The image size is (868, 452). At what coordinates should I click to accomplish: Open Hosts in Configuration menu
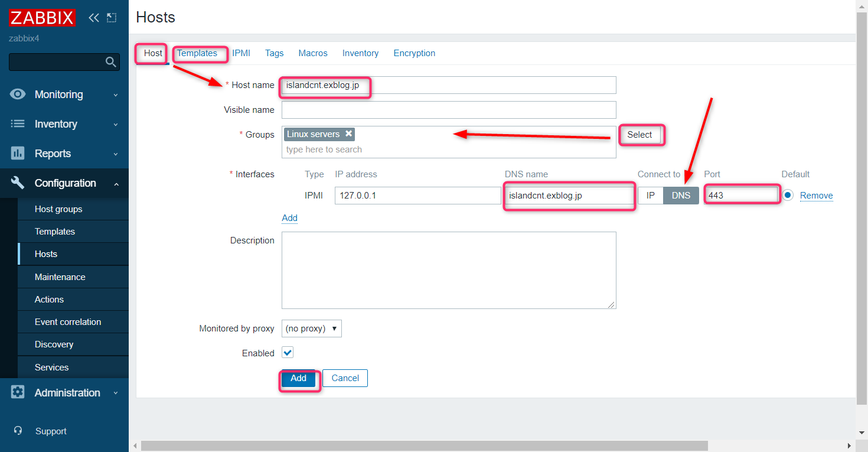(73, 254)
